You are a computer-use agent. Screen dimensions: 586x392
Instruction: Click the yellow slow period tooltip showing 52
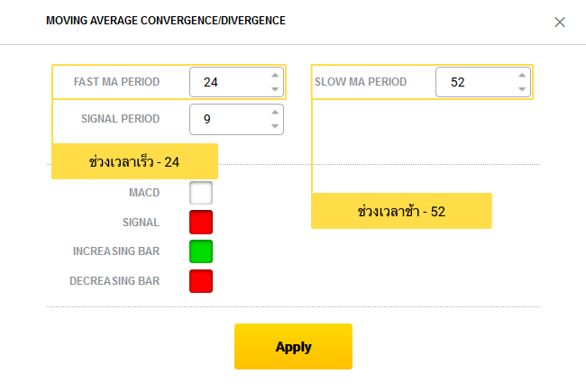coord(401,211)
